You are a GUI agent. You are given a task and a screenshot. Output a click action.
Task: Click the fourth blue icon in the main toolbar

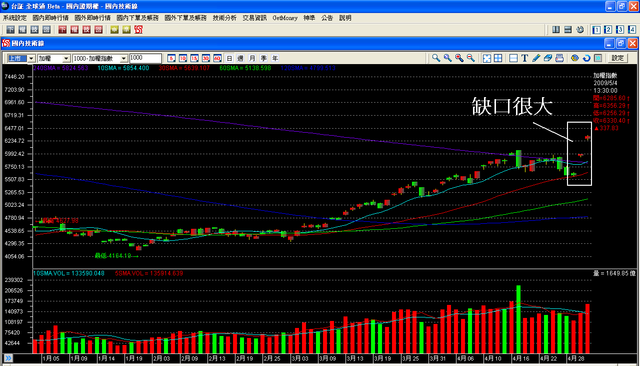point(47,30)
